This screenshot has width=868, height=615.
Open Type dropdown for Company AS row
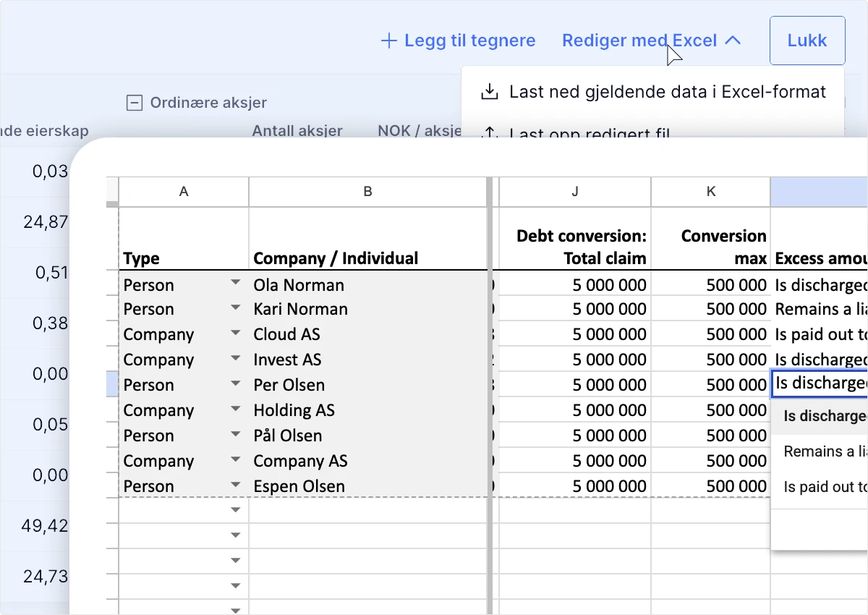pyautogui.click(x=234, y=461)
